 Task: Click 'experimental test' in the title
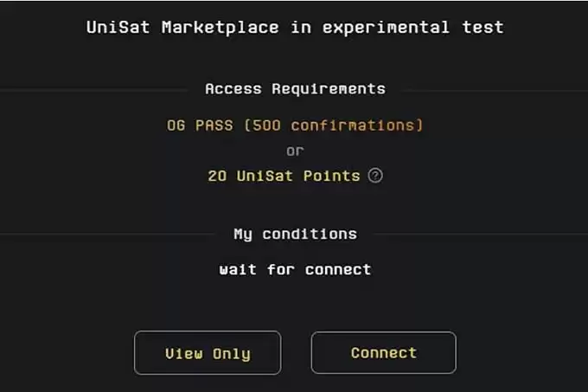(x=412, y=27)
